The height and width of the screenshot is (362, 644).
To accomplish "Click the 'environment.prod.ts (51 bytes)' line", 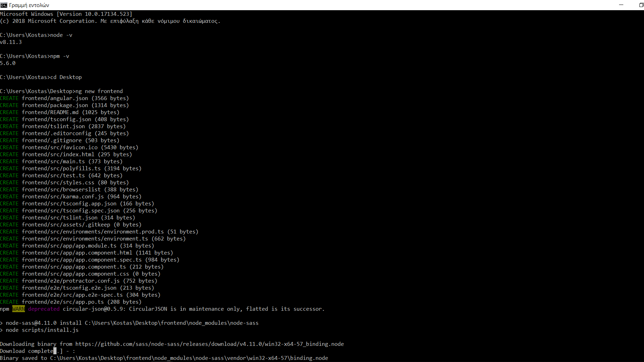I will pyautogui.click(x=99, y=232).
